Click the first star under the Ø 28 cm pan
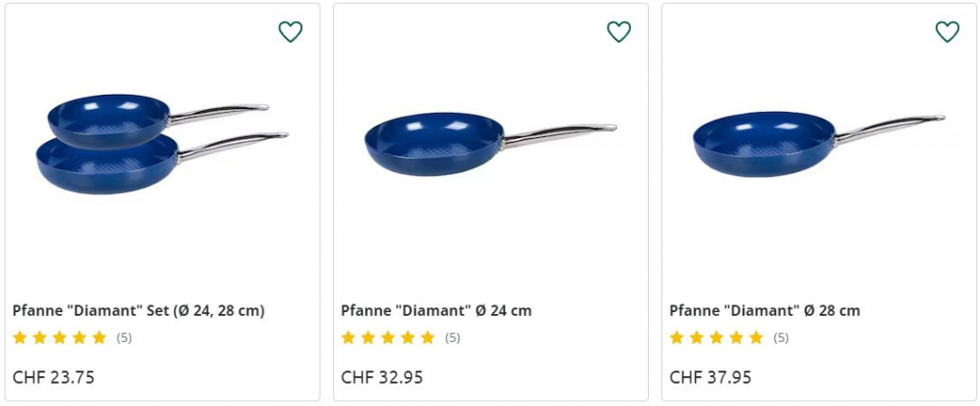The height and width of the screenshot is (406, 980). point(678,337)
